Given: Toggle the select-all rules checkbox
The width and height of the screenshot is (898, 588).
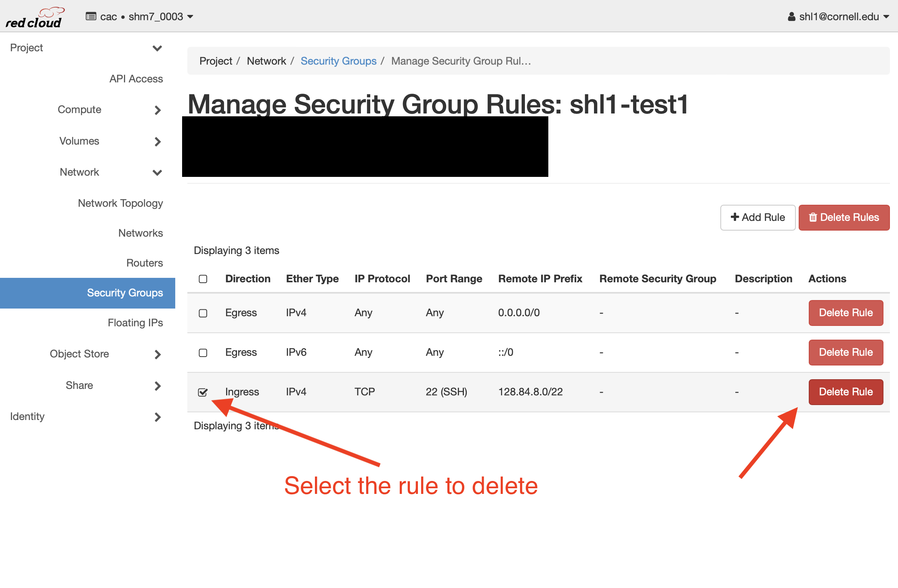Looking at the screenshot, I should click(x=203, y=279).
